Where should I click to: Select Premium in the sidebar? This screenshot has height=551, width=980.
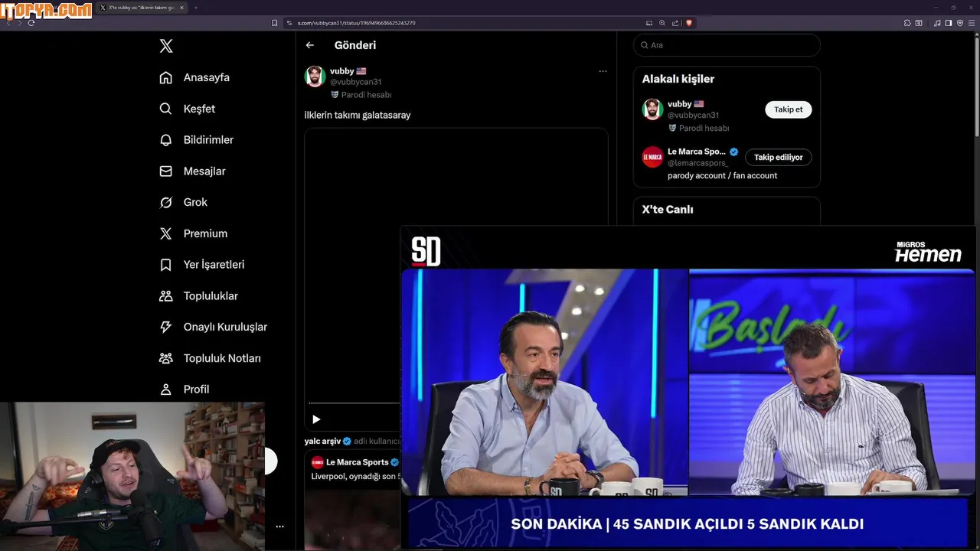[x=193, y=233]
